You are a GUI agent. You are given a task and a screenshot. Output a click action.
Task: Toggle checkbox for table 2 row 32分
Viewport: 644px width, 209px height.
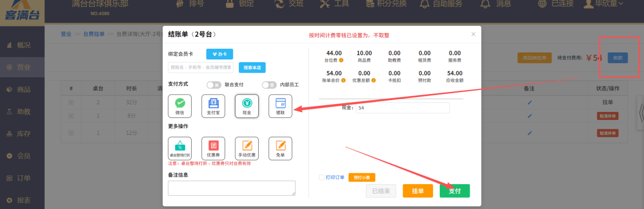coord(71,103)
